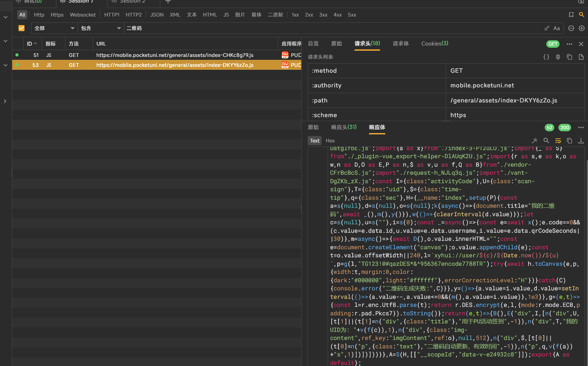
Task: Select request row with ID 51
Action: (x=147, y=55)
